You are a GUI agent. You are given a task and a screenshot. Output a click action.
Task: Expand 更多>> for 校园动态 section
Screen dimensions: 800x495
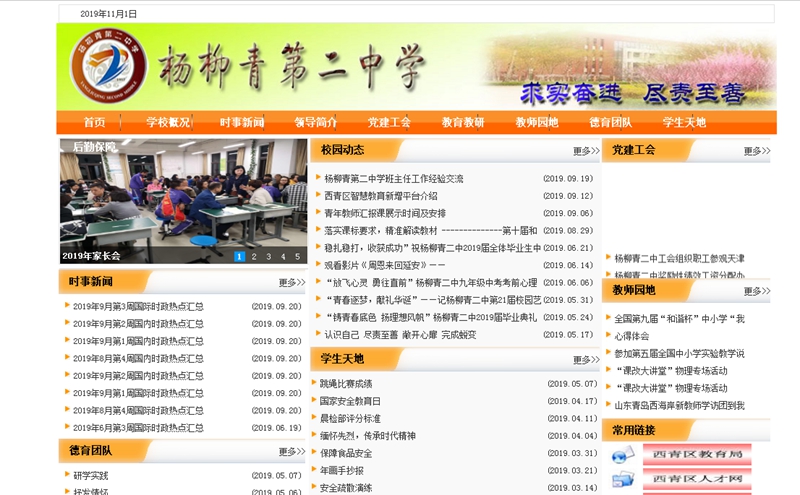coord(586,152)
